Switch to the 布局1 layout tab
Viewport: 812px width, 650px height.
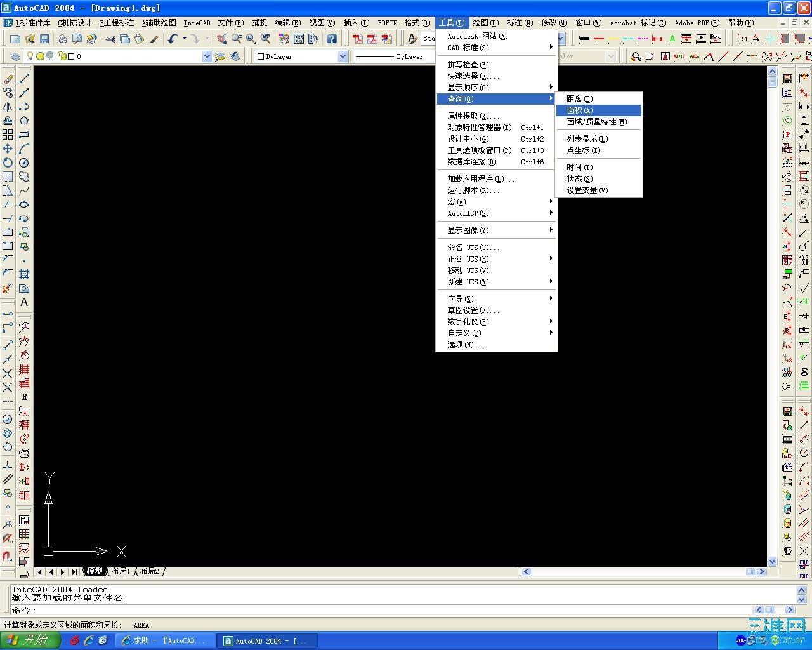[121, 571]
